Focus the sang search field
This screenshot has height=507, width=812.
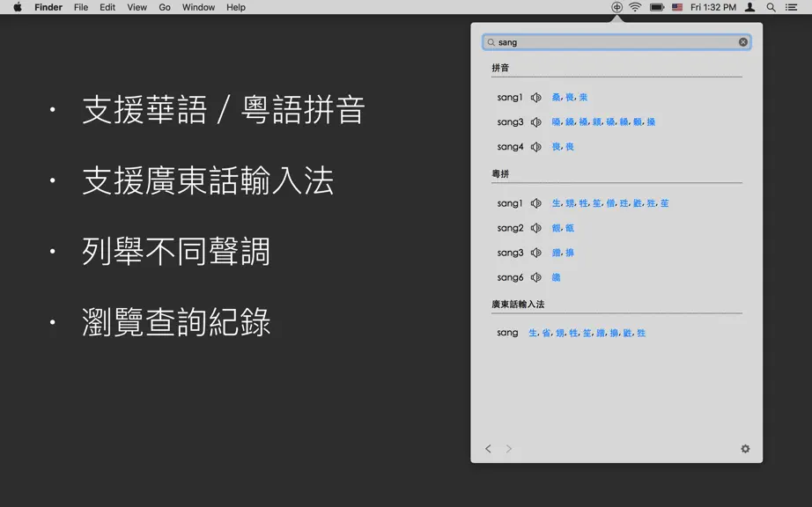[x=616, y=42]
